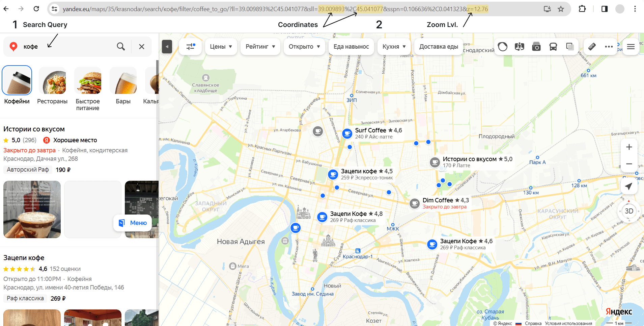Image resolution: width=644 pixels, height=326 pixels.
Task: Open the Меню button on listing
Action: coord(133,223)
